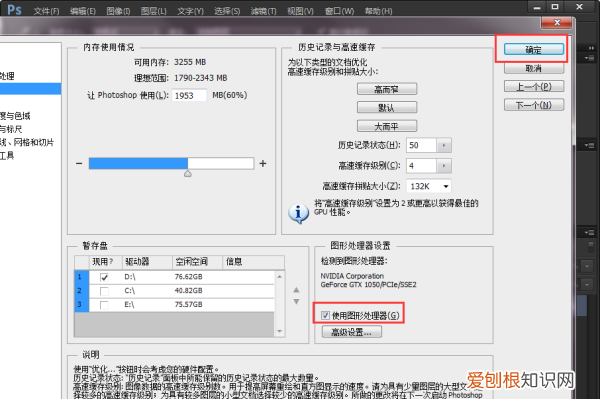The image size is (600, 399).
Task: Click the blue memory usage bar
Action: [x=138, y=163]
